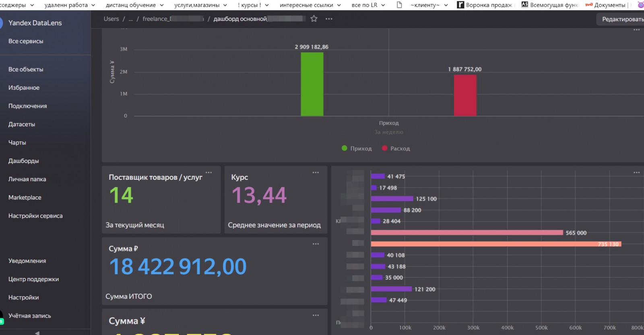Open three-dot menu of Сумма ₽ widget
Image resolution: width=644 pixels, height=335 pixels.
(x=316, y=244)
